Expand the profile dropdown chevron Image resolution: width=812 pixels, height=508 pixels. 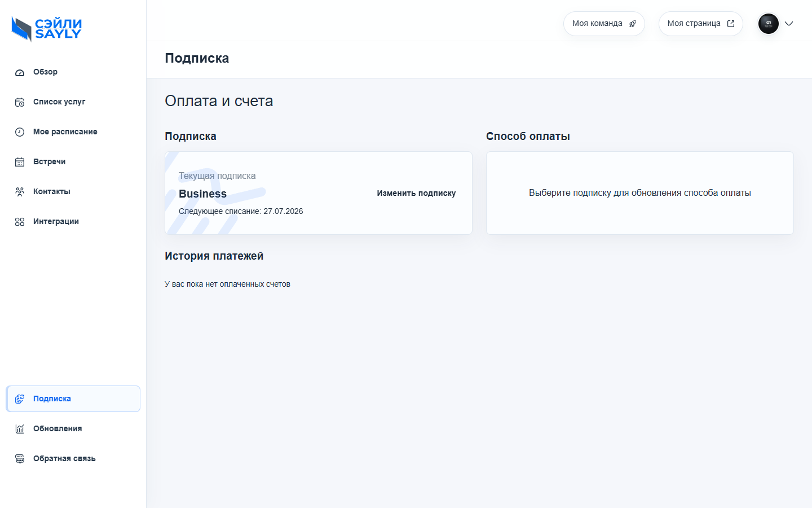click(789, 24)
